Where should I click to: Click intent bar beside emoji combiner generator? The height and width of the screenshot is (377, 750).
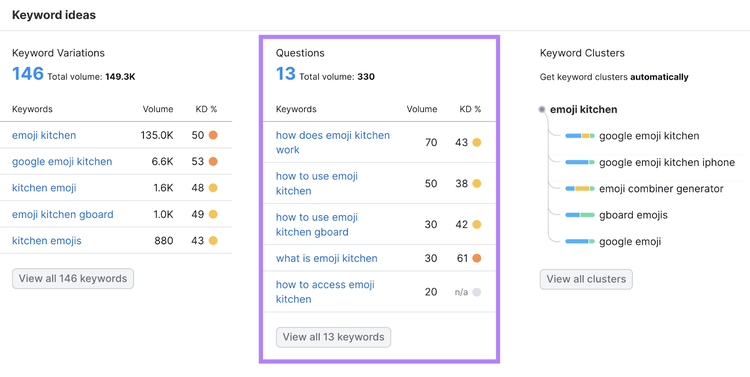[x=580, y=188]
